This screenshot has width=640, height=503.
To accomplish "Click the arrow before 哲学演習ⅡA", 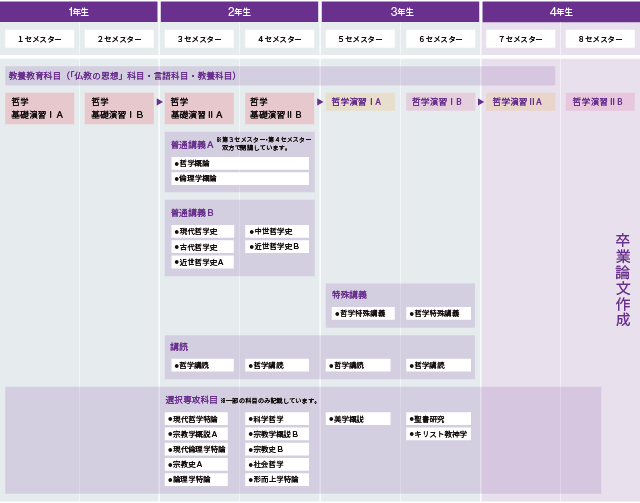I will [x=481, y=102].
